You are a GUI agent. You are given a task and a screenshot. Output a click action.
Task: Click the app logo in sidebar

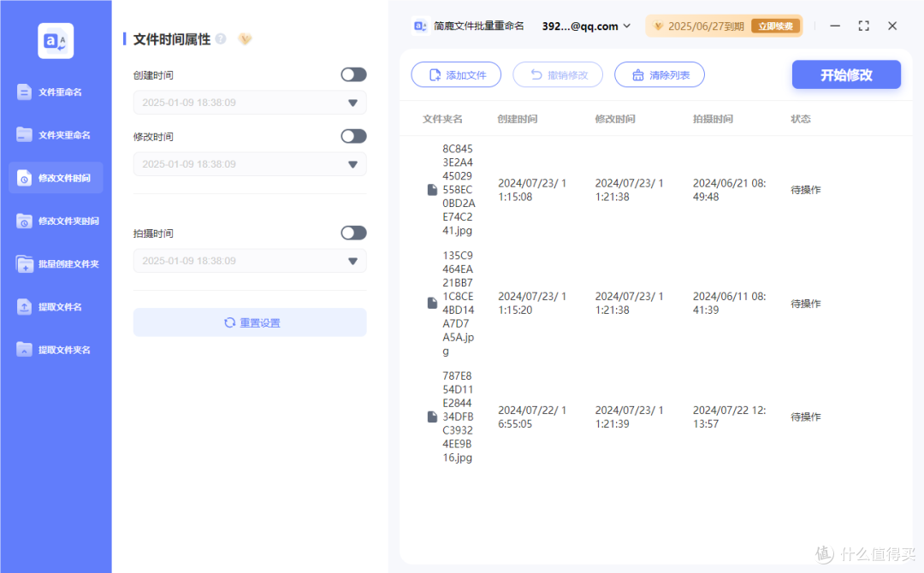(56, 41)
